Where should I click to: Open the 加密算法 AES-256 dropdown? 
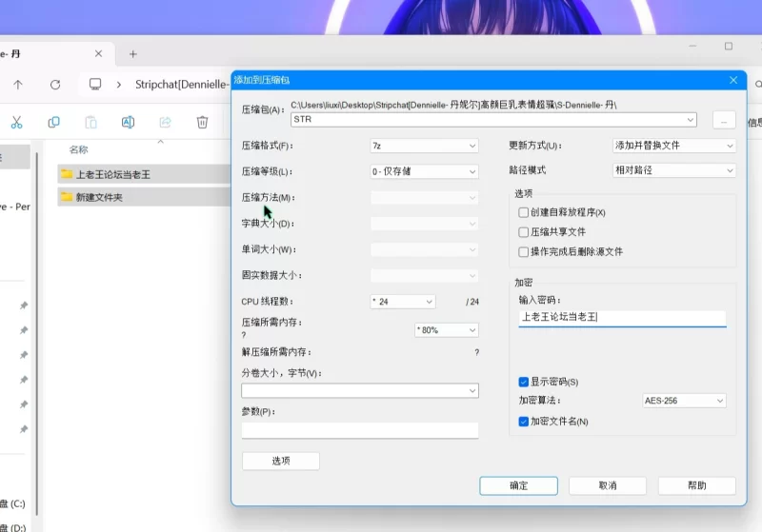pos(684,401)
